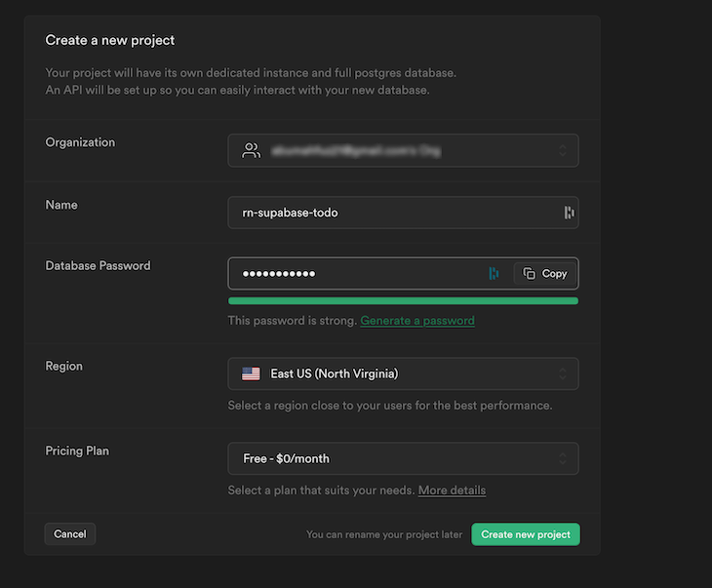This screenshot has width=712, height=588.
Task: Click the password manager icon in Database Password field
Action: click(494, 274)
